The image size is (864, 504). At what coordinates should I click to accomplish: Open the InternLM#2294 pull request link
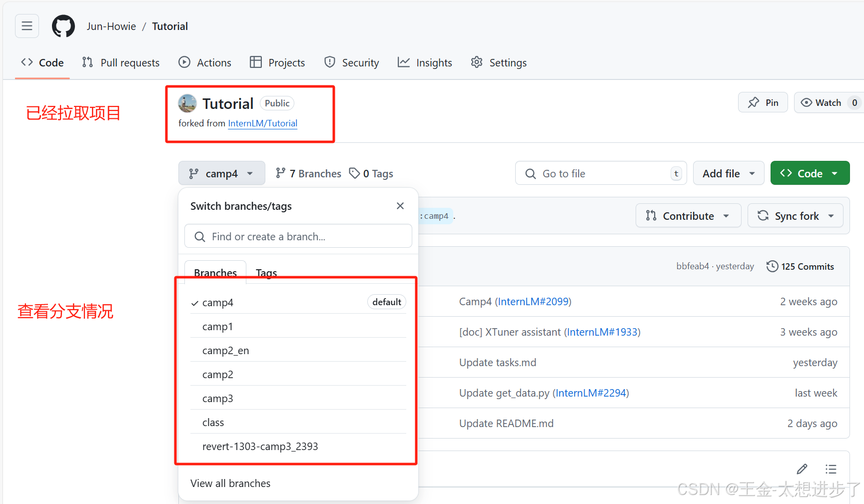[x=591, y=393]
